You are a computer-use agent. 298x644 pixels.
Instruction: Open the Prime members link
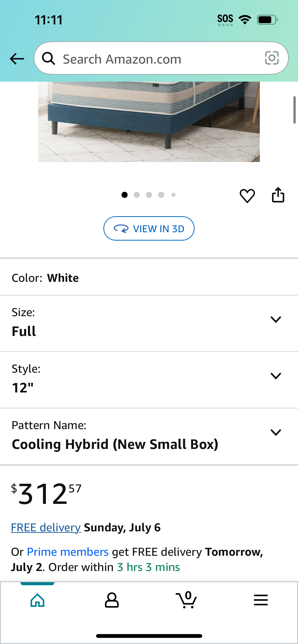(x=68, y=552)
